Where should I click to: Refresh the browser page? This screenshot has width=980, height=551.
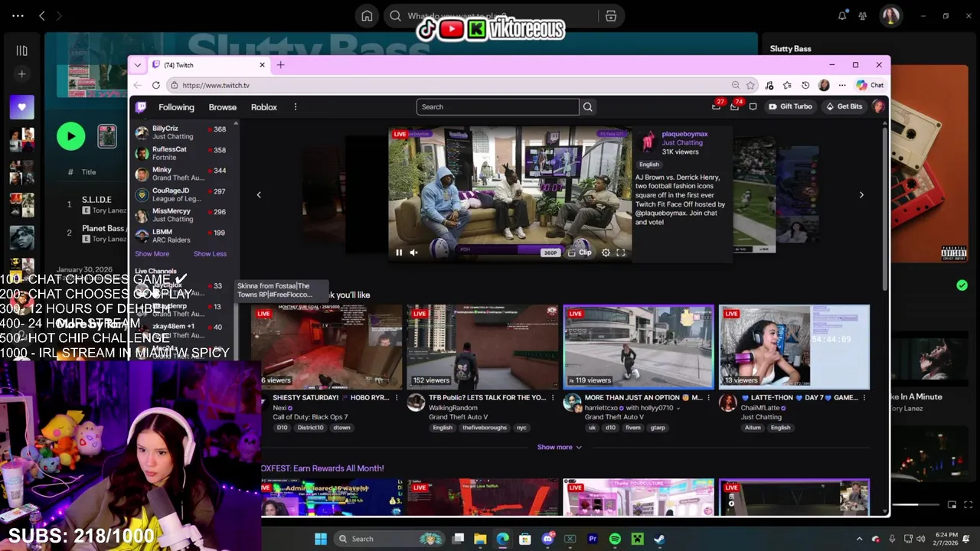point(156,85)
